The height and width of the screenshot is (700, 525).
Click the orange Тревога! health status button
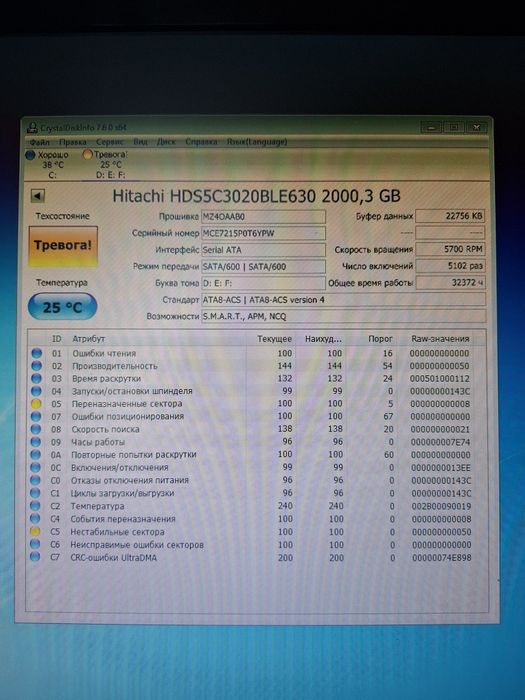point(63,246)
